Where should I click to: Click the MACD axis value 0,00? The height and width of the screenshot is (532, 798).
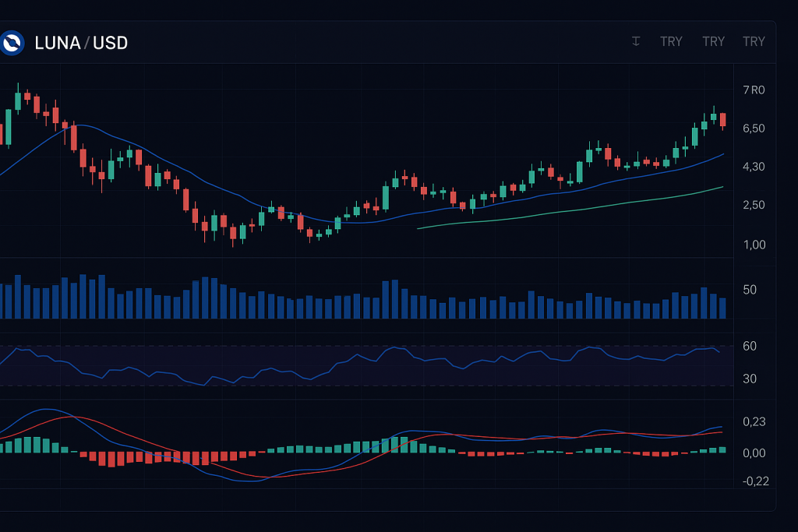(754, 453)
